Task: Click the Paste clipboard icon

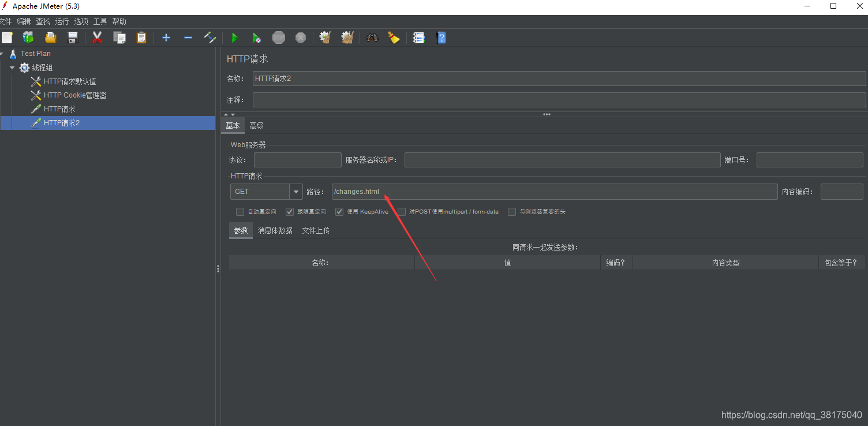Action: pyautogui.click(x=141, y=38)
